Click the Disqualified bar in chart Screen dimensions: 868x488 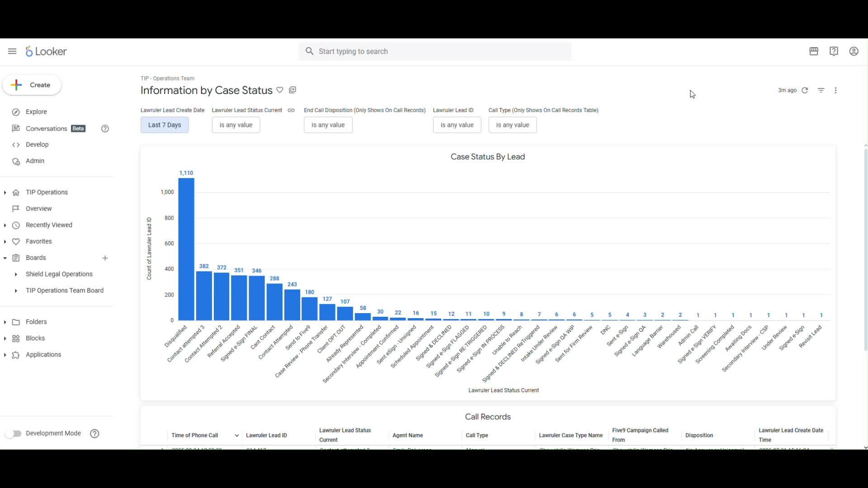pos(186,249)
